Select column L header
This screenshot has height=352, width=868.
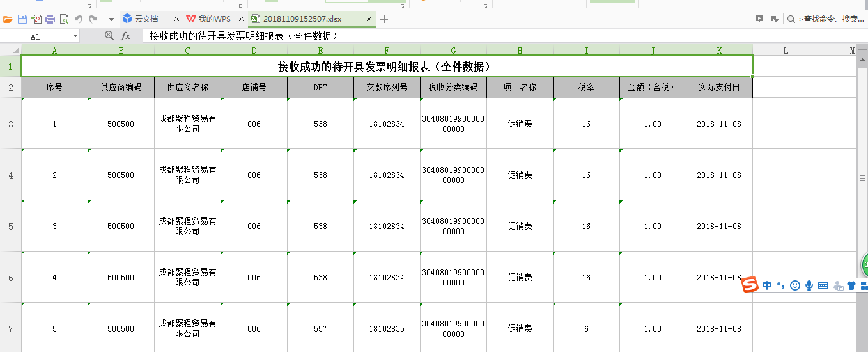pos(786,50)
